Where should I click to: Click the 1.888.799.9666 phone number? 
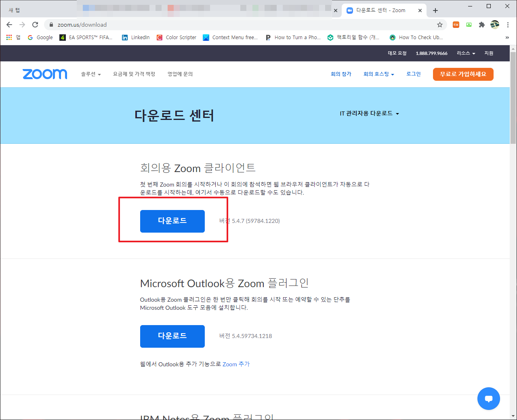tap(432, 53)
